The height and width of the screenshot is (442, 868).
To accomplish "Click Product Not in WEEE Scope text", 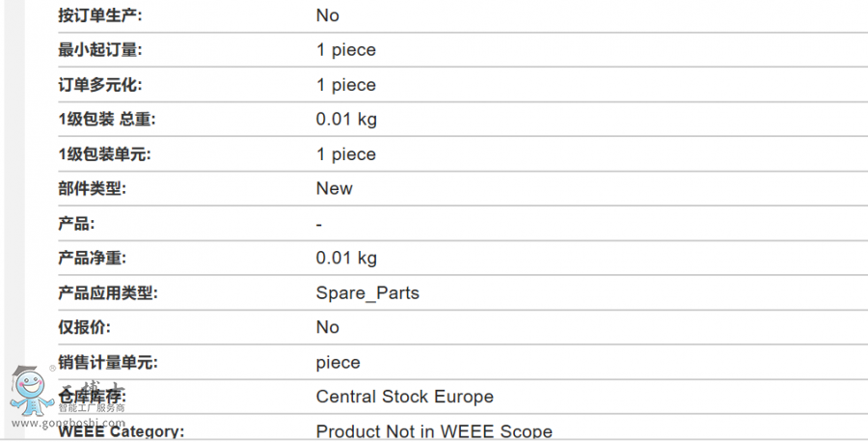I will pos(434,431).
